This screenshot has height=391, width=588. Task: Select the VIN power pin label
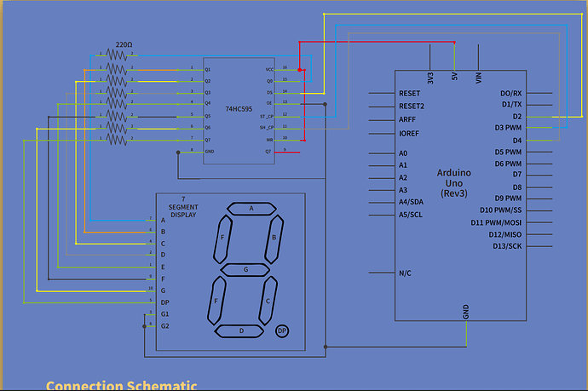coord(479,78)
